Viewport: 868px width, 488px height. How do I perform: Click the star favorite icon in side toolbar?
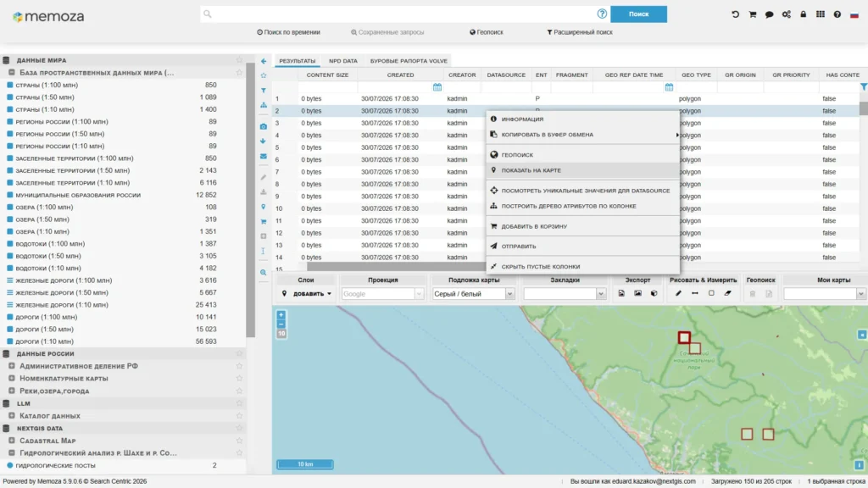(x=264, y=75)
